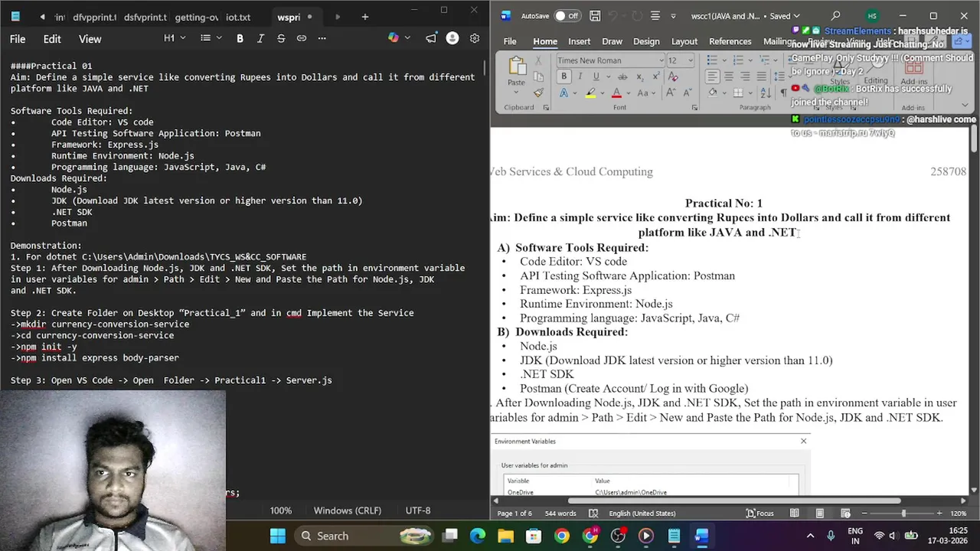Toggle italic in Notepad toolbar
Viewport: 980px width, 551px height.
pyautogui.click(x=260, y=38)
